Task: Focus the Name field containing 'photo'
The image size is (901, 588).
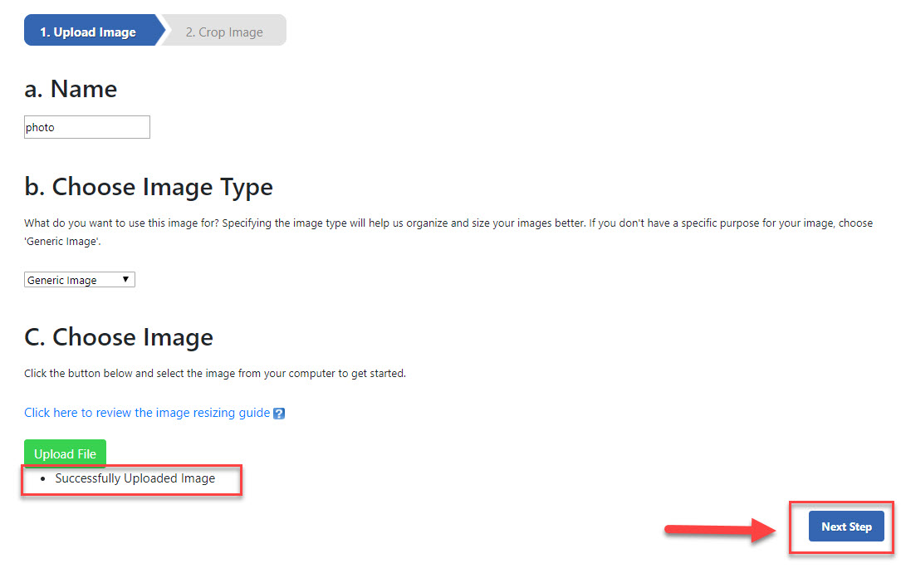Action: (x=87, y=127)
